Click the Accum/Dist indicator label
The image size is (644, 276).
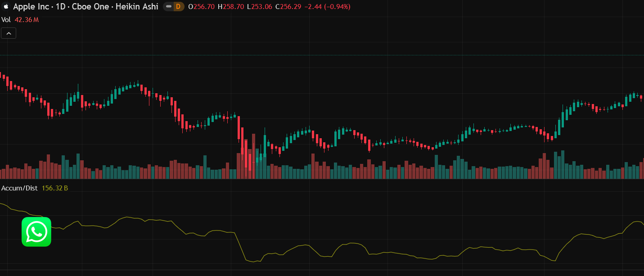(x=19, y=188)
